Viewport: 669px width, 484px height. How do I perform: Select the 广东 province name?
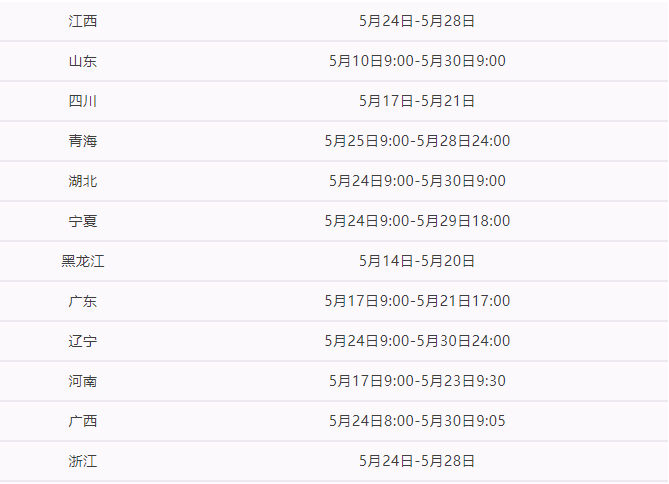pos(83,301)
